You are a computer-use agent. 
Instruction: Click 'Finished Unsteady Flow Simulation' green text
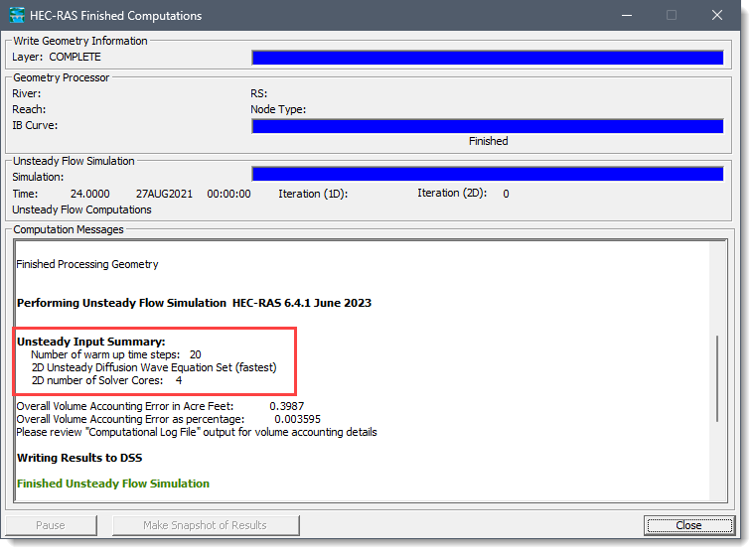coord(113,484)
